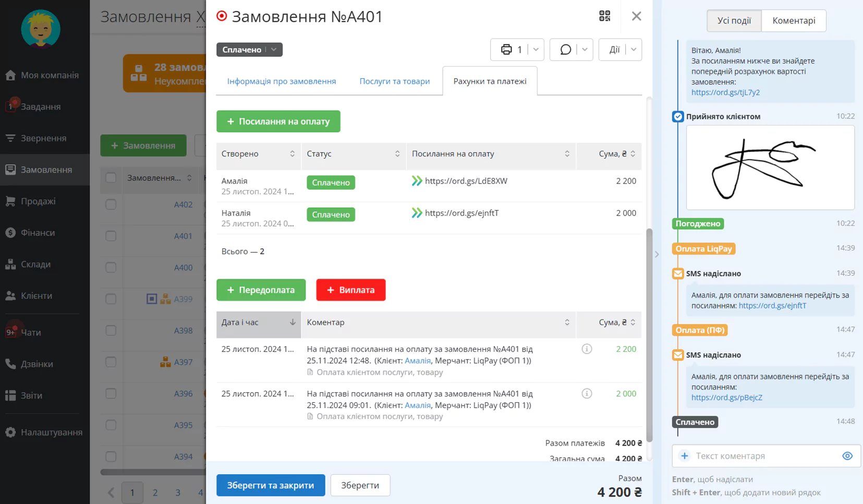Open Продажі in sidebar
Image resolution: width=863 pixels, height=504 pixels.
(45, 201)
